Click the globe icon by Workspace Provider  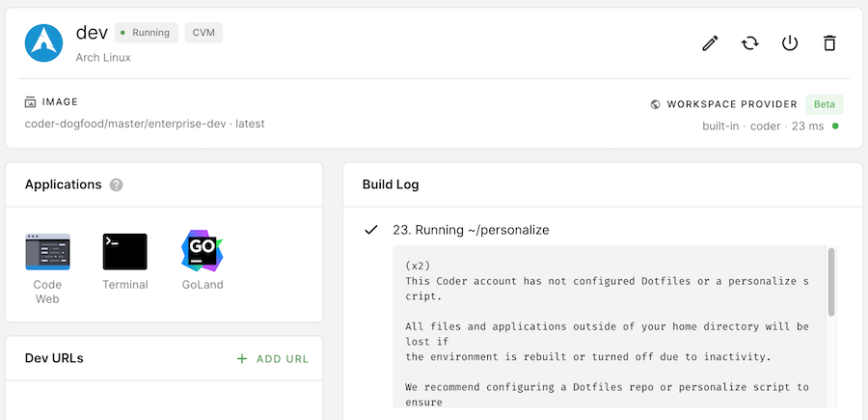tap(656, 104)
